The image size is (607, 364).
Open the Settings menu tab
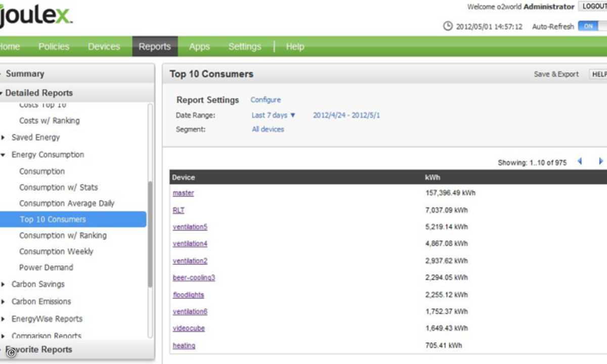pyautogui.click(x=244, y=47)
